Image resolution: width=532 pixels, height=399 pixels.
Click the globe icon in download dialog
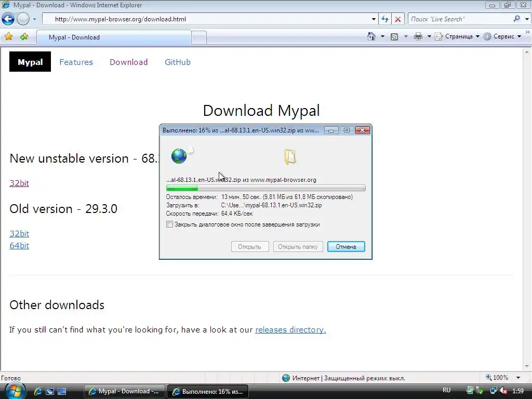tap(179, 156)
